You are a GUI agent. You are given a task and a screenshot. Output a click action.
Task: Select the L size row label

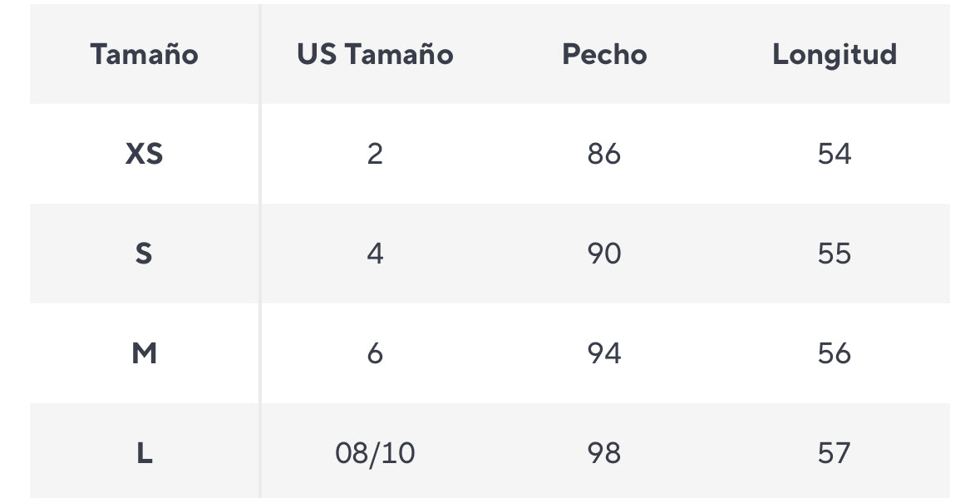pos(144,453)
